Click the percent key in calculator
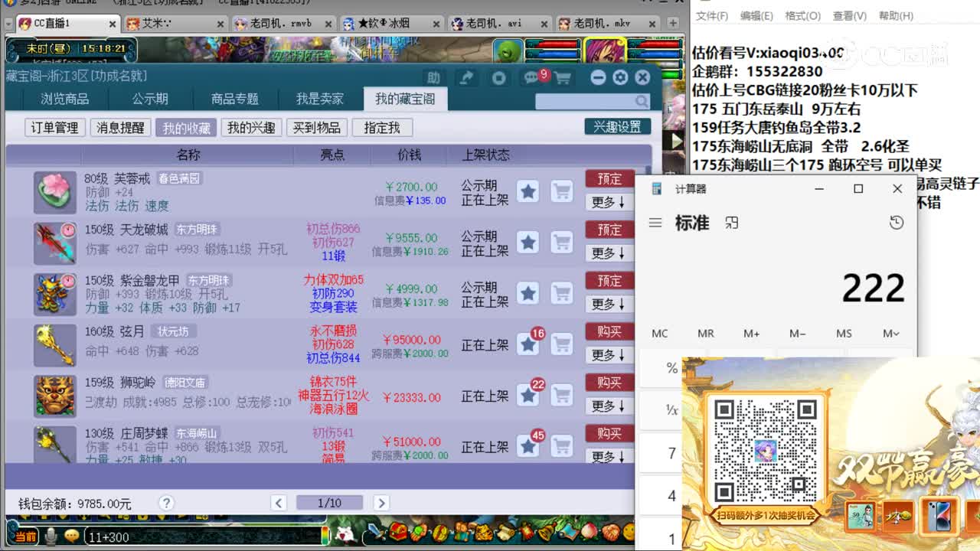This screenshot has height=551, width=980. coord(671,368)
